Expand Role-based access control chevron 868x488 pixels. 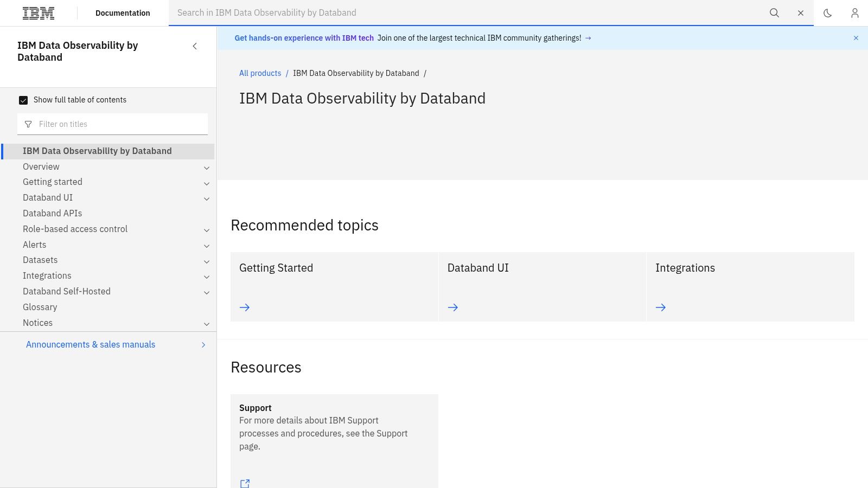[207, 230]
